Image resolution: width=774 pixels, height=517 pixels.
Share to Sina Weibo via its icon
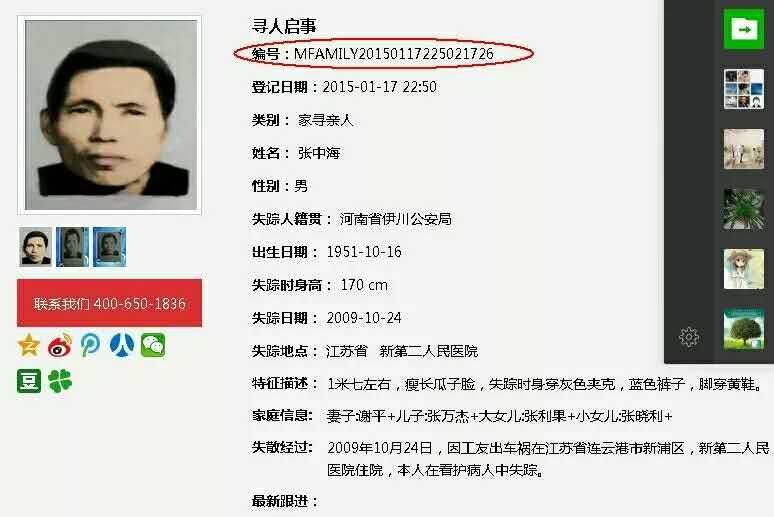[60, 345]
